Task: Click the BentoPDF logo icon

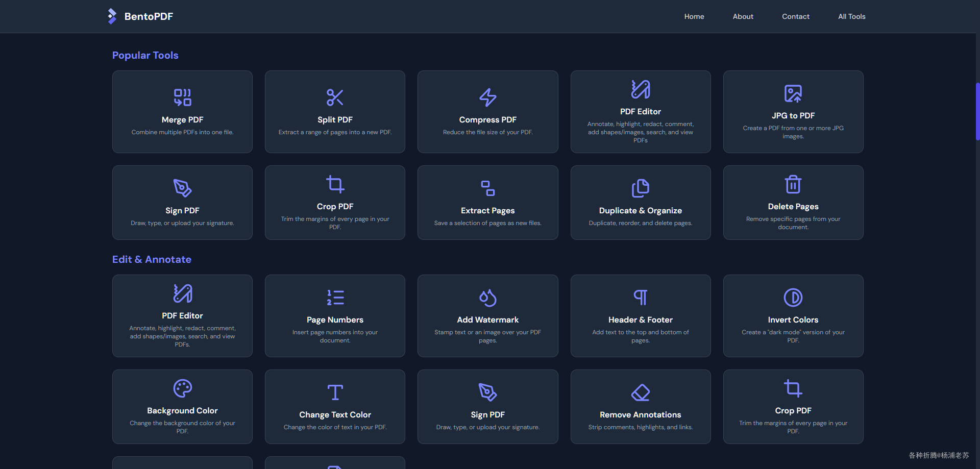Action: point(112,16)
